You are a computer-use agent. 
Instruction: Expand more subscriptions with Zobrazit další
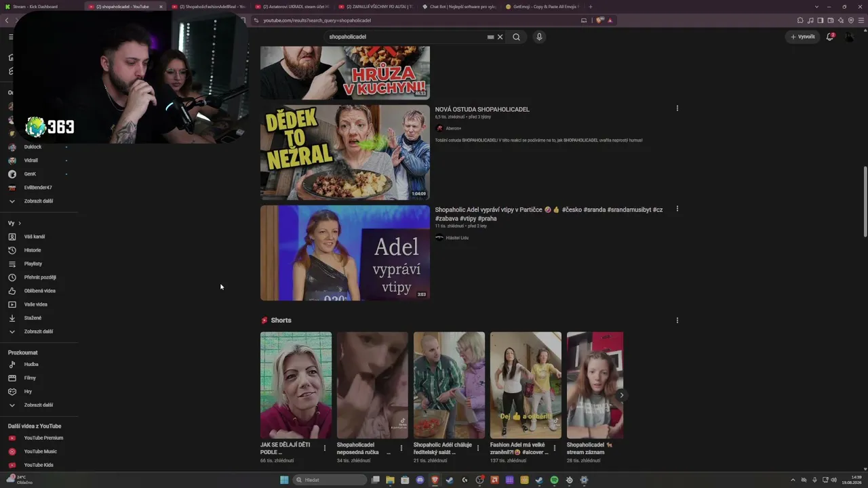tap(39, 201)
